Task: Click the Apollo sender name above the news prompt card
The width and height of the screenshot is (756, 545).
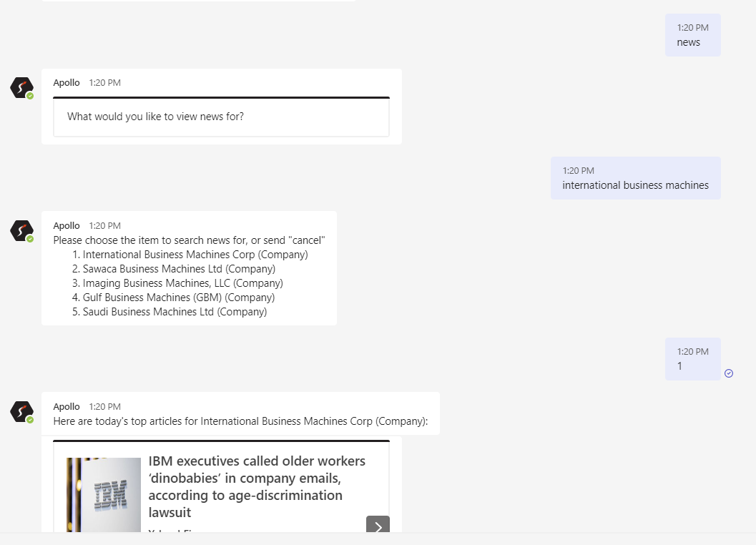Action: pyautogui.click(x=67, y=82)
